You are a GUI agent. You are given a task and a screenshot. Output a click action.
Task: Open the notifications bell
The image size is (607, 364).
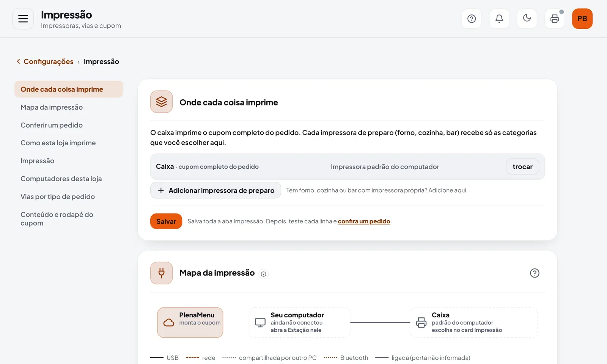[x=499, y=19]
